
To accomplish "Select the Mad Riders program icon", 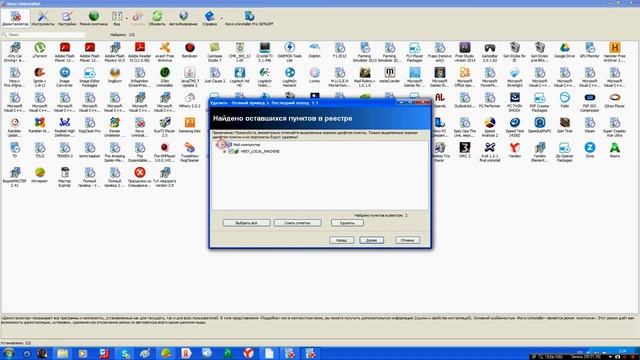I will coord(364,77).
